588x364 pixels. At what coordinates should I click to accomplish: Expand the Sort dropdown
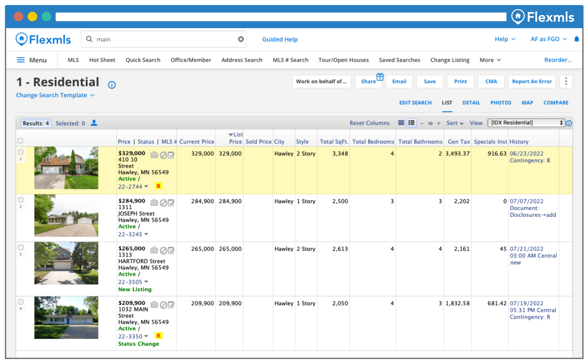tap(455, 123)
